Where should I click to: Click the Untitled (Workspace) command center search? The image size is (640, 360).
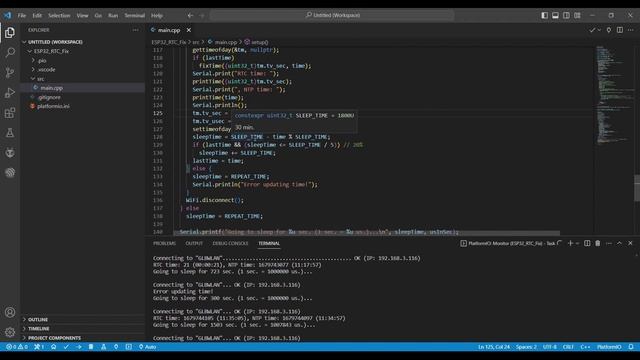tap(332, 15)
